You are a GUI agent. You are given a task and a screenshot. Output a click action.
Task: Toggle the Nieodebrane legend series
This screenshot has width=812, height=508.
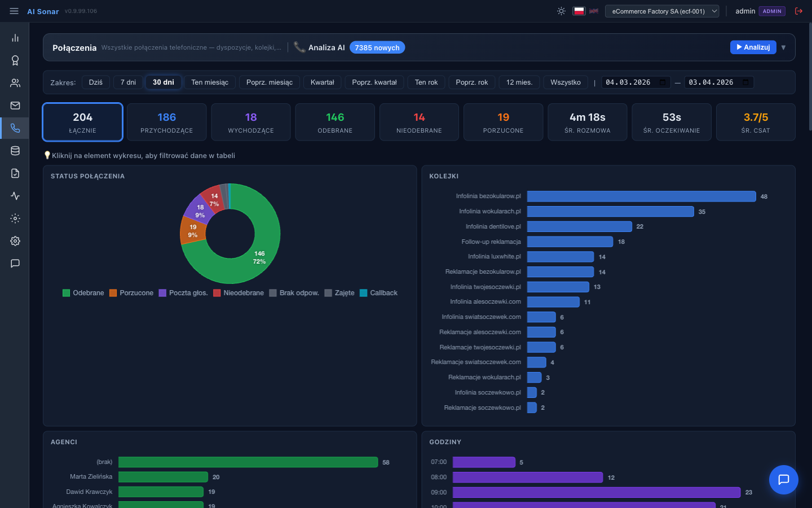point(238,293)
